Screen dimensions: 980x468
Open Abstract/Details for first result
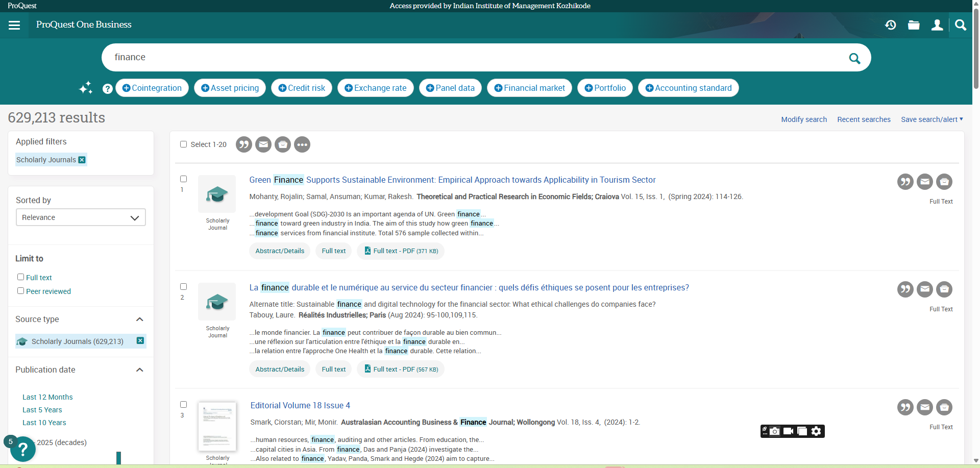click(x=280, y=251)
